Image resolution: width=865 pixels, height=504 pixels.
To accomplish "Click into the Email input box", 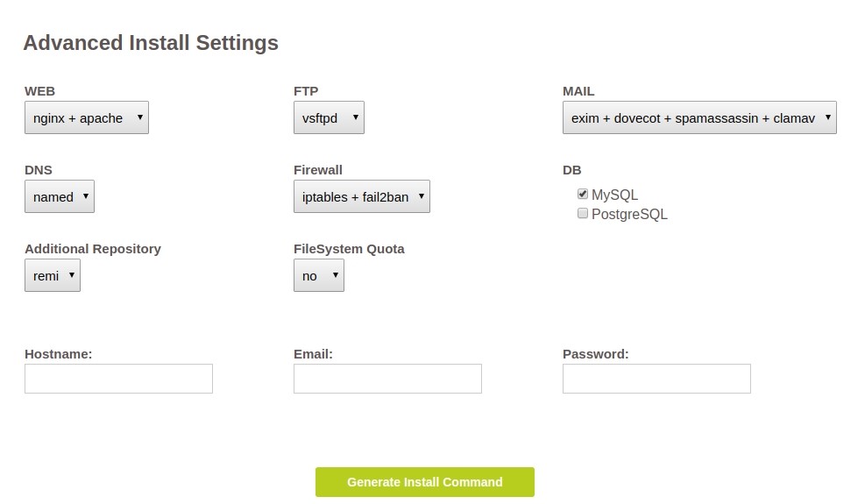I will [387, 379].
